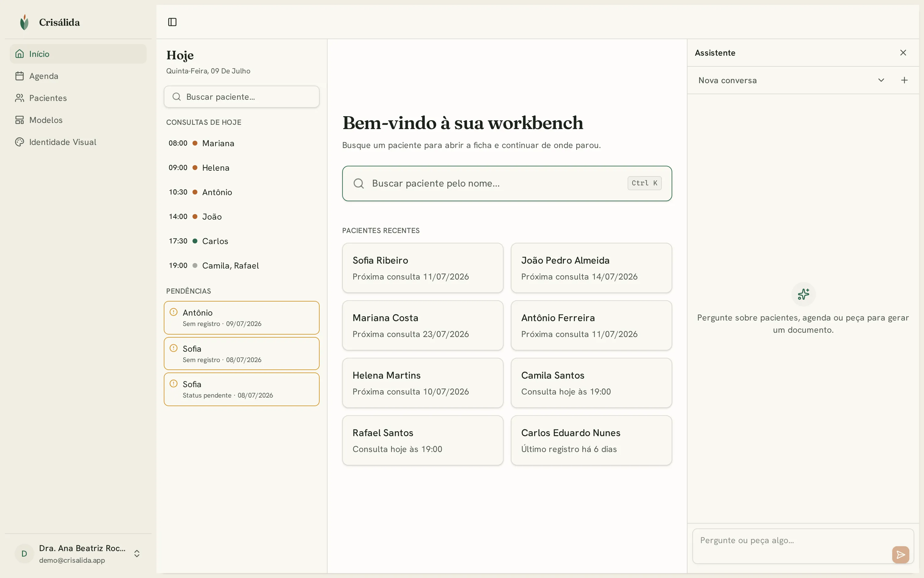Click the warning icon on Antônio pendência
The width and height of the screenshot is (924, 578).
tap(173, 312)
